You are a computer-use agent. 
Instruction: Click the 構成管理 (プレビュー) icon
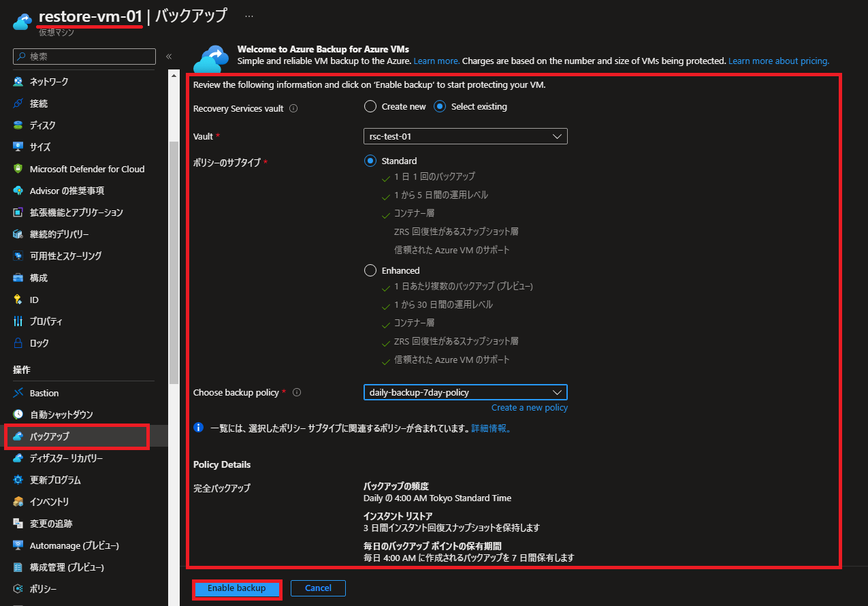[x=18, y=567]
